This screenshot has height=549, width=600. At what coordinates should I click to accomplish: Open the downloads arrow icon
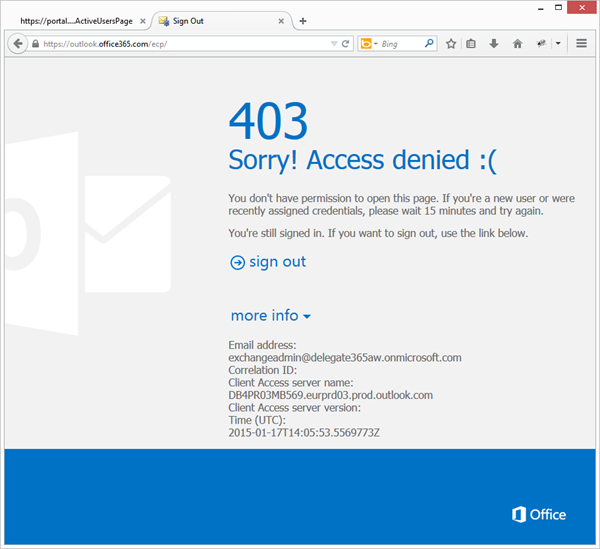(x=494, y=44)
